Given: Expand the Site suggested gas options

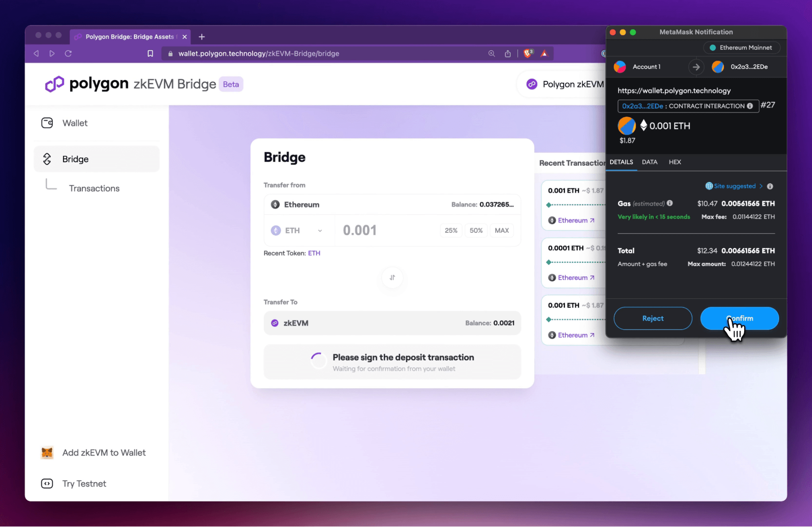Looking at the screenshot, I should click(734, 186).
